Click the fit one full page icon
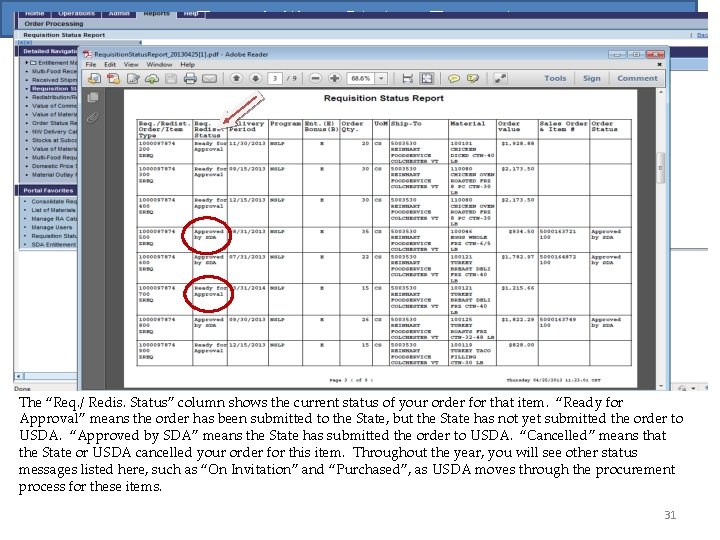Viewport: 720px width, 540px height. pos(427,79)
